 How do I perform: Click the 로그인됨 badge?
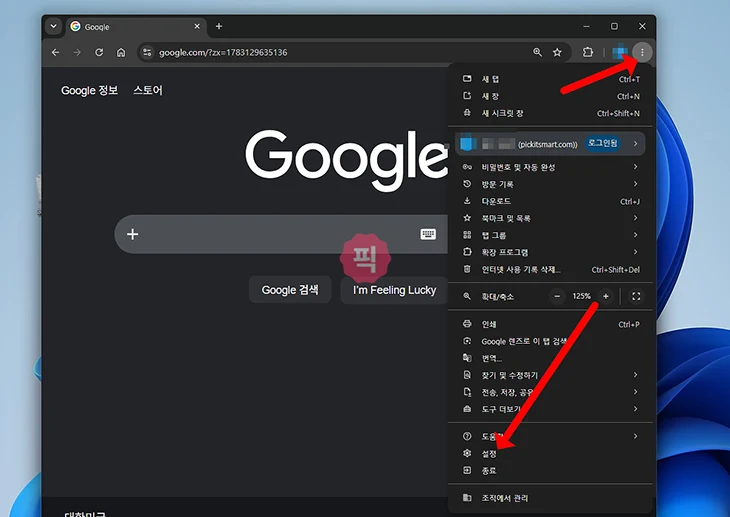pyautogui.click(x=602, y=143)
